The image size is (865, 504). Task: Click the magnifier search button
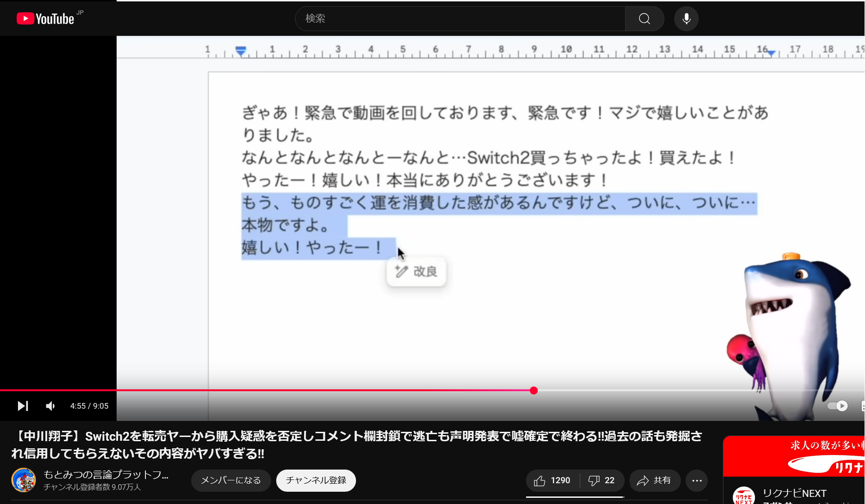point(645,18)
